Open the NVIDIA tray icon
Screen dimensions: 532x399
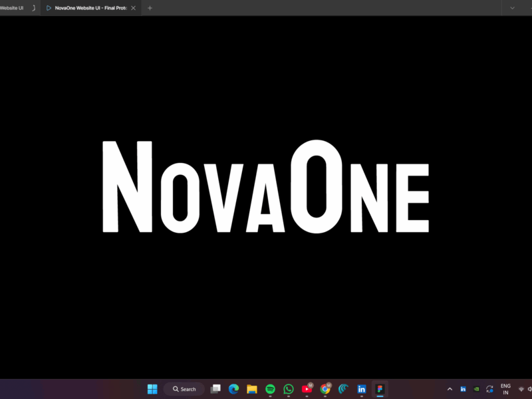click(476, 389)
